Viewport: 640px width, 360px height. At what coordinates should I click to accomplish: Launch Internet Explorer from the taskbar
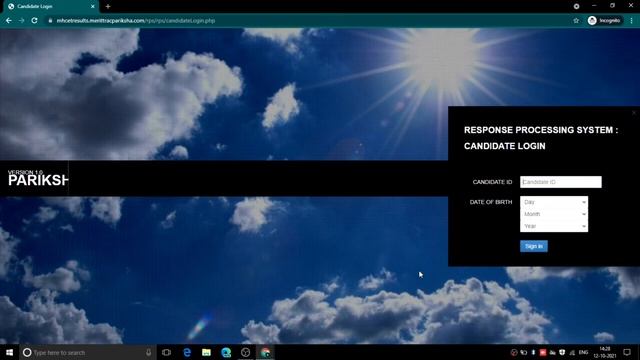(187, 352)
